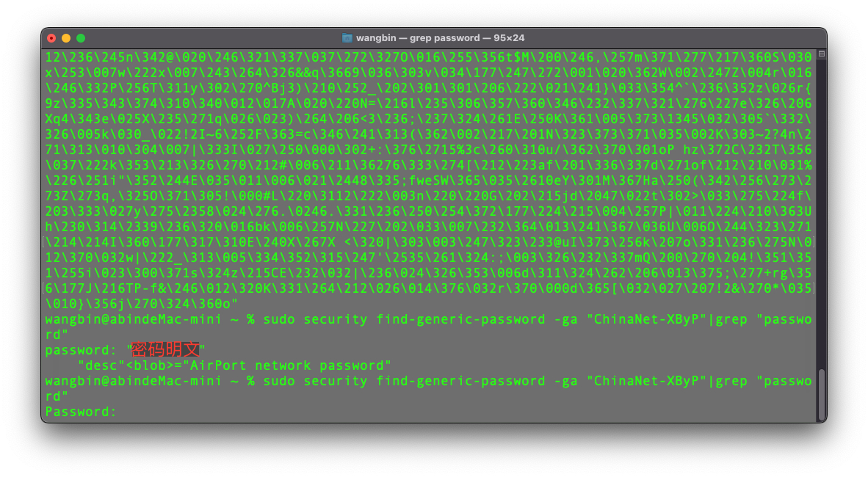Click the '\010}\356j\270\324\360o"' output line
The width and height of the screenshot is (868, 477).
click(142, 304)
